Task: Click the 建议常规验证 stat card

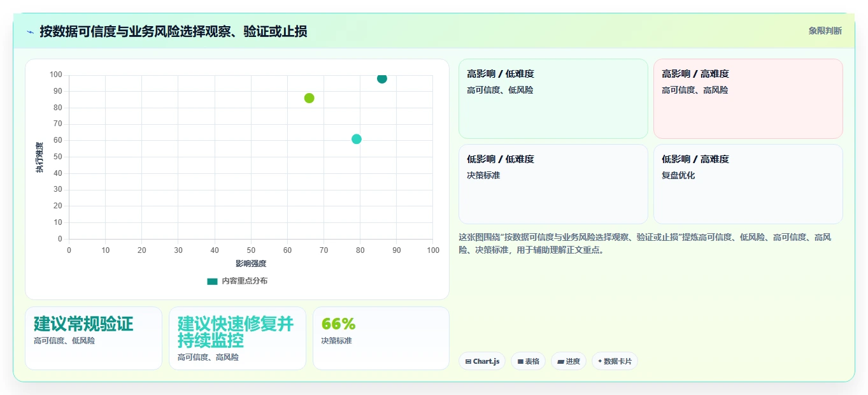Action: (x=94, y=338)
